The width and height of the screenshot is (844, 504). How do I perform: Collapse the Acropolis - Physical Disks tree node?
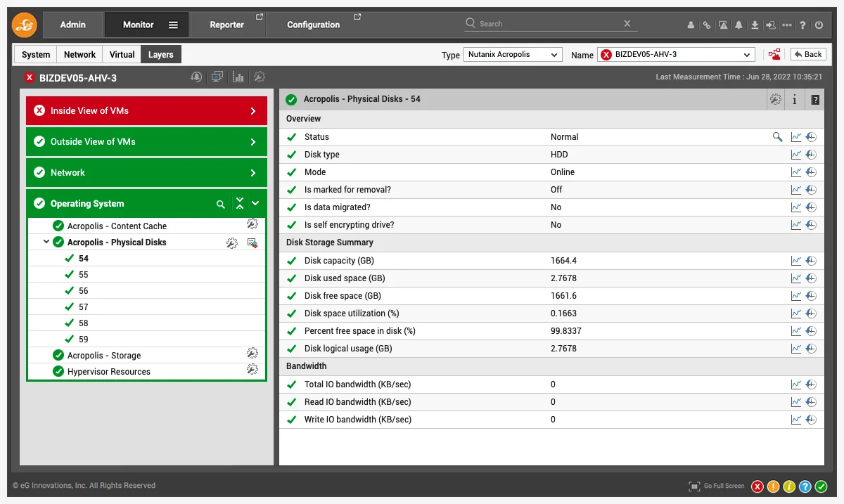point(46,242)
